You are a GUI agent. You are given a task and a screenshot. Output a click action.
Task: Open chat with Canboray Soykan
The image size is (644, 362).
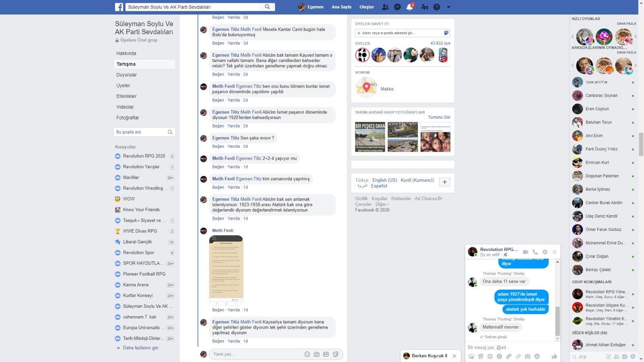coord(603,96)
